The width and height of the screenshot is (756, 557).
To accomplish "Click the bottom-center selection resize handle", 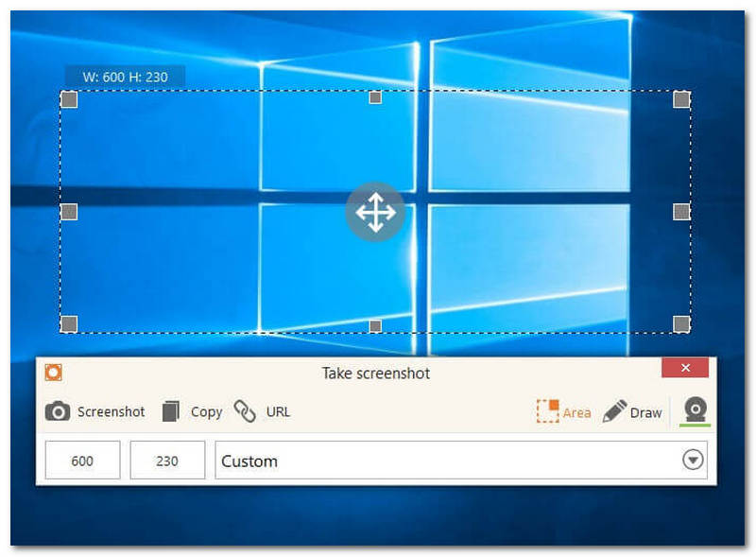I will click(x=375, y=326).
